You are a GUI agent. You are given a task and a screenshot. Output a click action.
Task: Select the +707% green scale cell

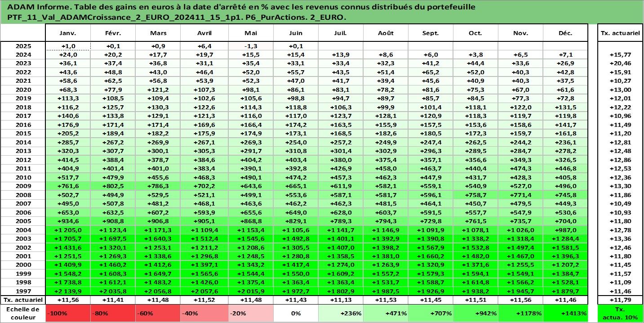click(x=431, y=313)
